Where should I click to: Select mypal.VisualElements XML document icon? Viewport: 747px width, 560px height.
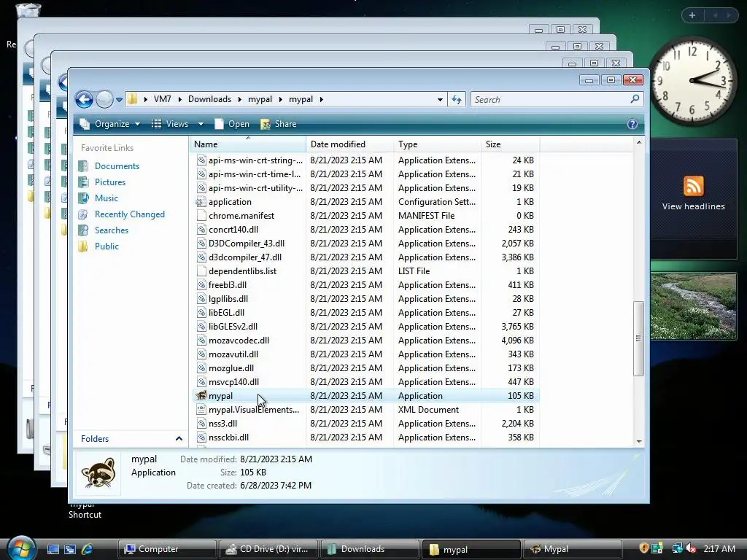(201, 410)
